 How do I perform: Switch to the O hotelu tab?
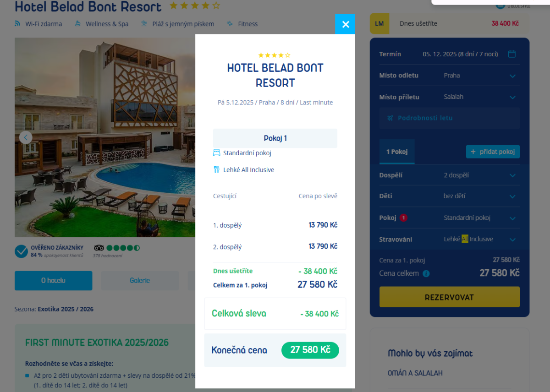(53, 281)
